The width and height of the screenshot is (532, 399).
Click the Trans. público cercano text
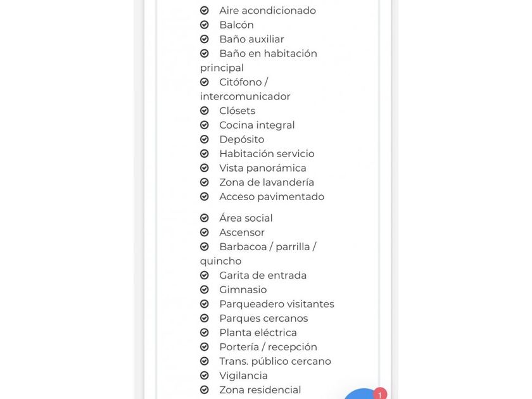click(x=275, y=362)
